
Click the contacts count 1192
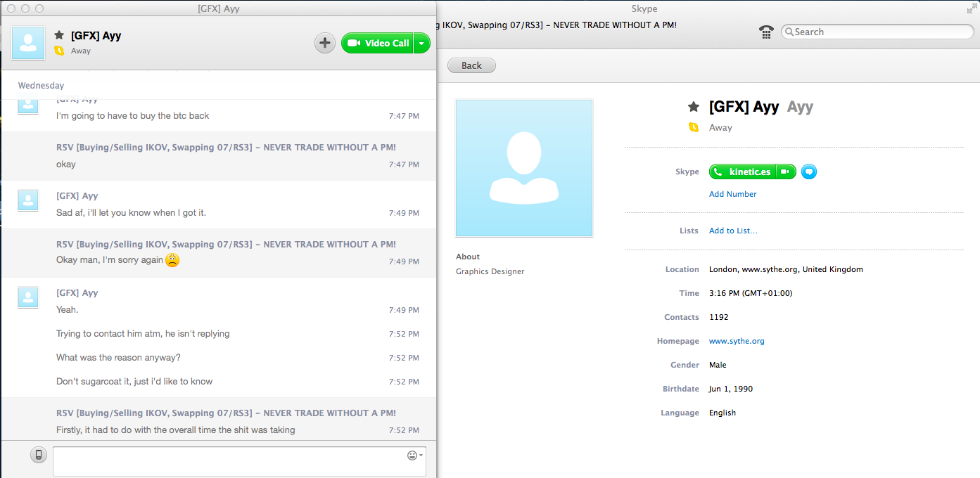point(719,317)
